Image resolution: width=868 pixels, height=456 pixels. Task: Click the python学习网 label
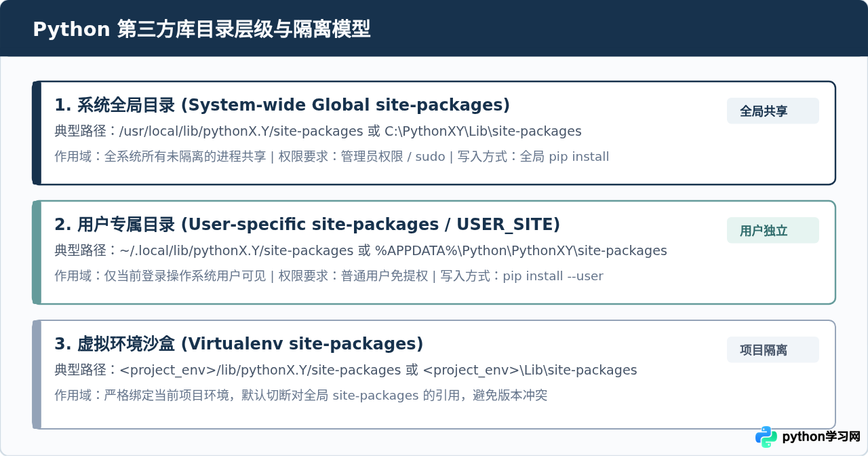821,437
